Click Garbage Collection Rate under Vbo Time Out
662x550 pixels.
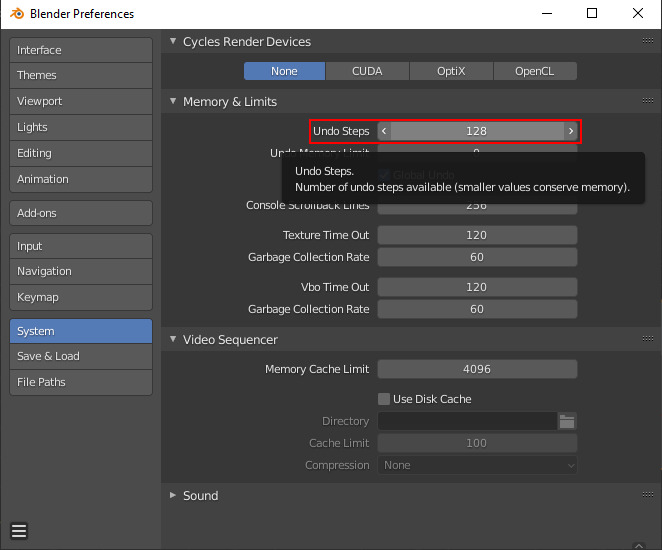[x=477, y=309]
